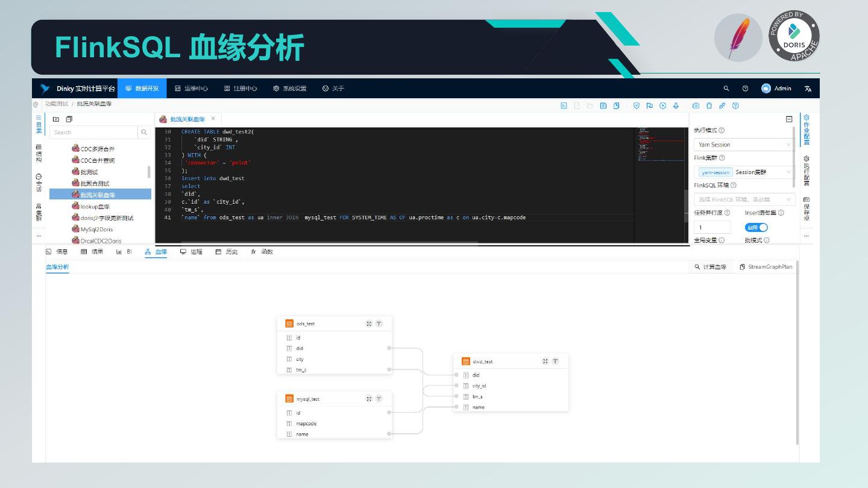
Task: Select the 数据开发 menu item
Action: tap(142, 89)
